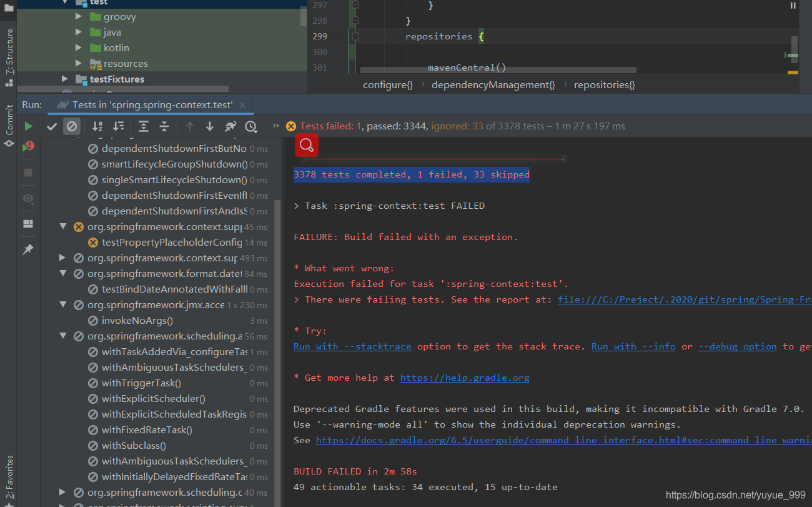Expand the kotlin folder
This screenshot has width=812, height=507.
point(79,48)
